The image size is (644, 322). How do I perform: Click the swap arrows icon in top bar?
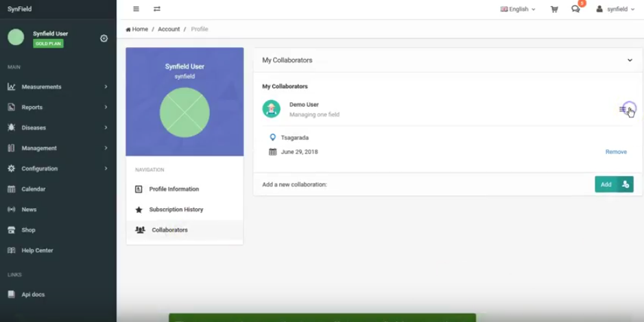point(157,9)
